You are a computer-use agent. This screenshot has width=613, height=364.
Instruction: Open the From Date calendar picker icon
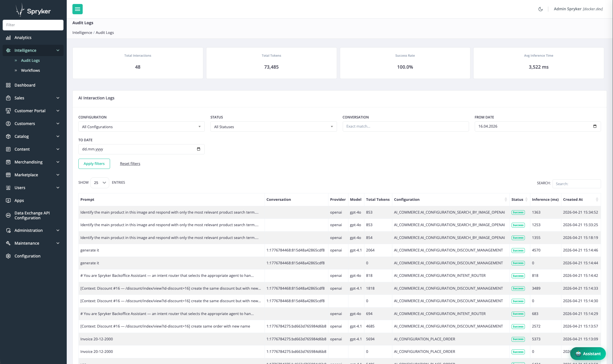tap(595, 126)
